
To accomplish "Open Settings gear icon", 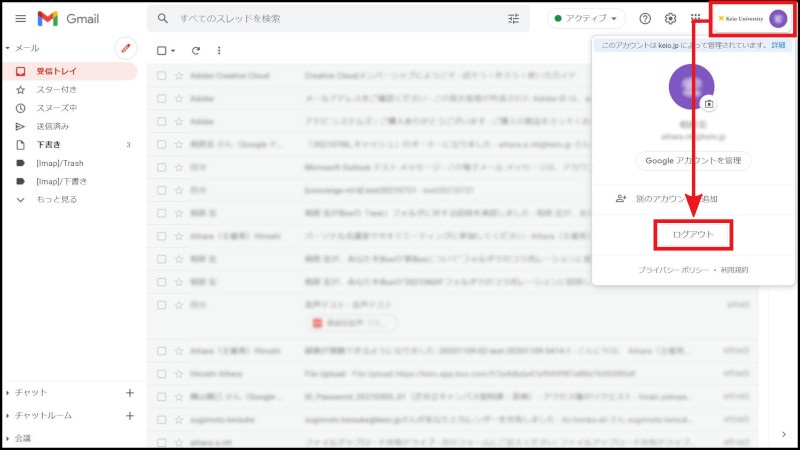I will pyautogui.click(x=671, y=19).
